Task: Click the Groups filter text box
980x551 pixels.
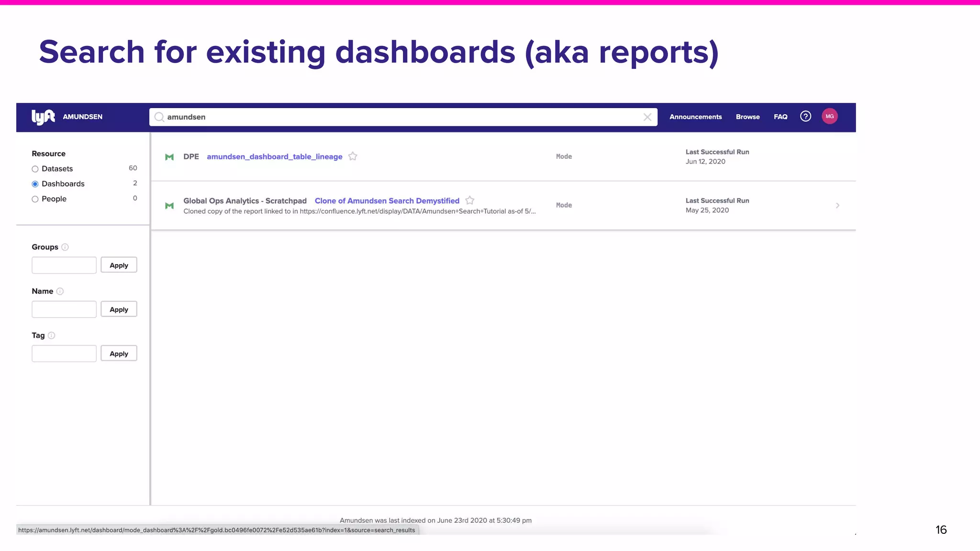Action: pyautogui.click(x=64, y=265)
